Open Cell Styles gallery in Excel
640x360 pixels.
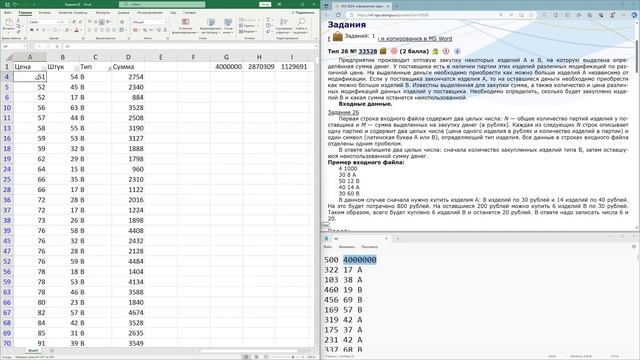click(x=228, y=26)
